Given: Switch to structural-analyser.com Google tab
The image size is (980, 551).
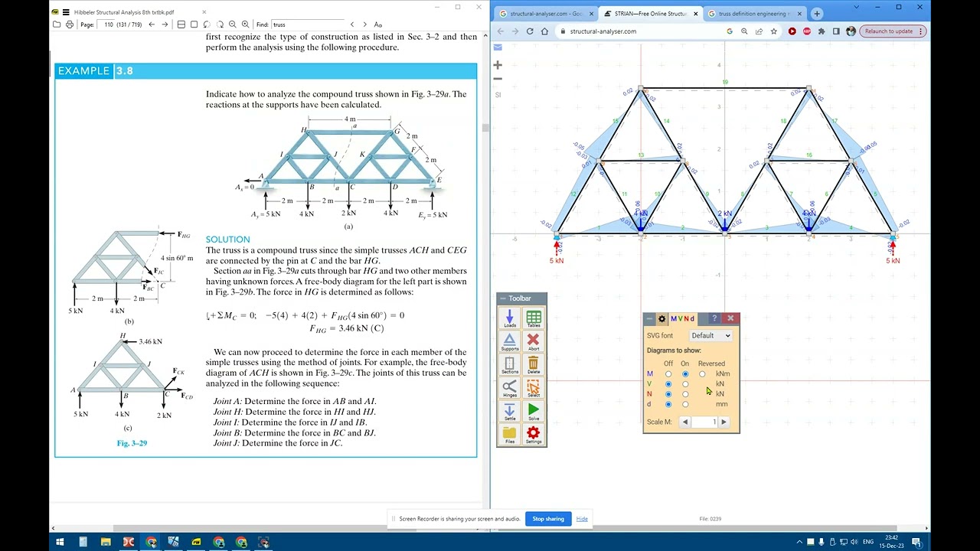Looking at the screenshot, I should (545, 13).
